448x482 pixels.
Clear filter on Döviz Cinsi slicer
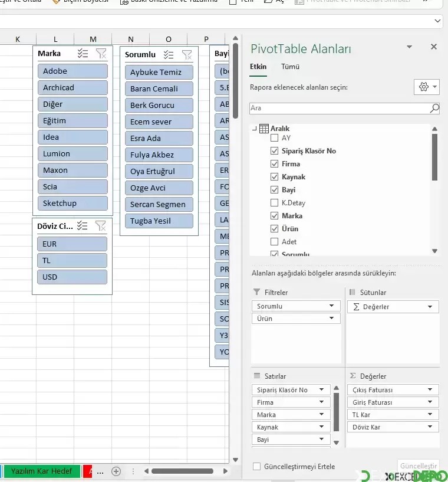[x=100, y=226]
